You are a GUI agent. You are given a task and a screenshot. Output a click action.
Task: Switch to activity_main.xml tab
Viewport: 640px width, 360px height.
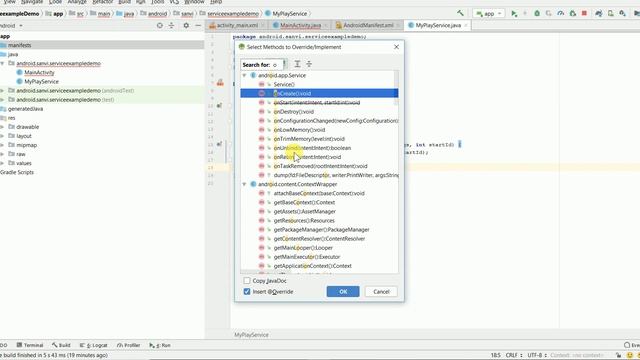click(x=236, y=25)
